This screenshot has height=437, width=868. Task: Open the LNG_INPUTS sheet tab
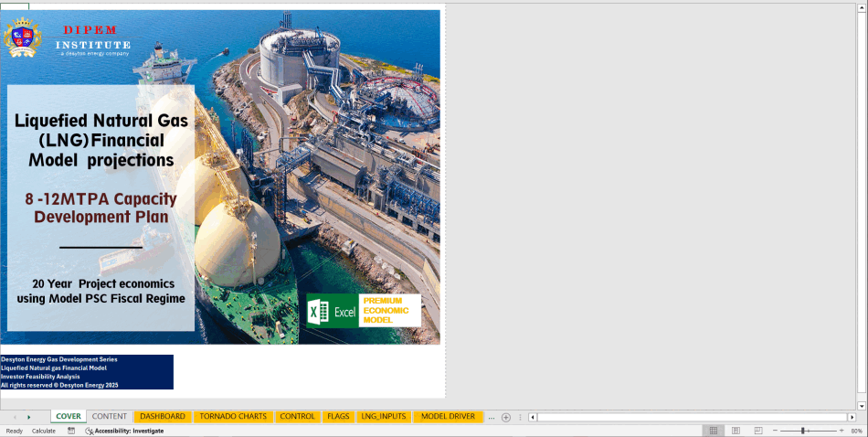coord(382,417)
